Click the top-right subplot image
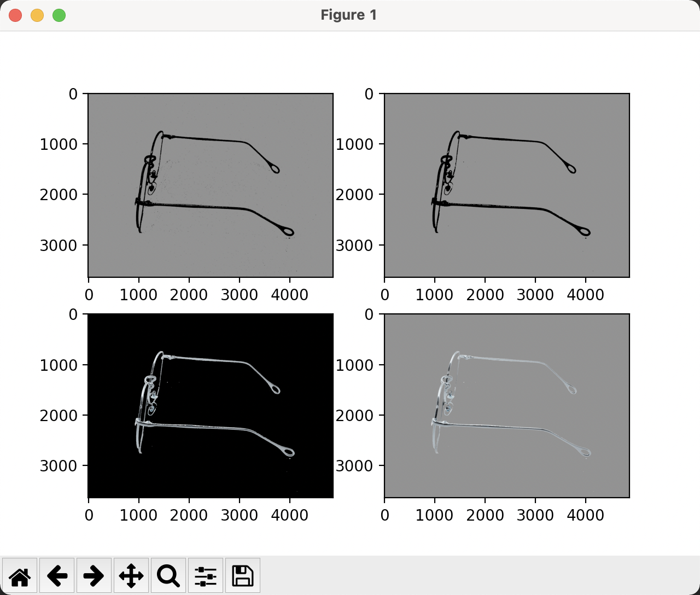Viewport: 700px width, 595px height. pyautogui.click(x=507, y=186)
